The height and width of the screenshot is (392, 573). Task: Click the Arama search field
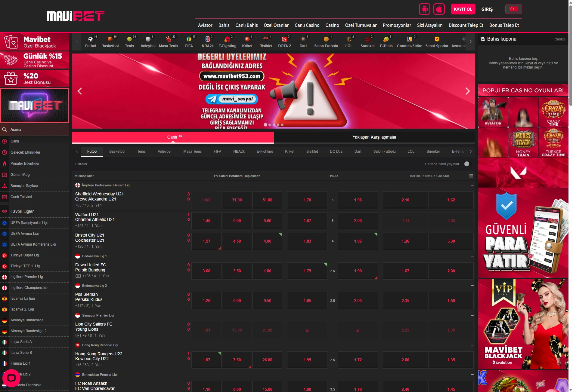pyautogui.click(x=35, y=130)
